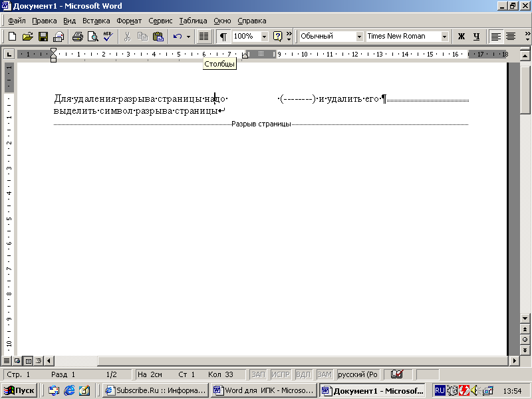Click the left indent marker on ruler
The image size is (532, 399).
[53, 60]
